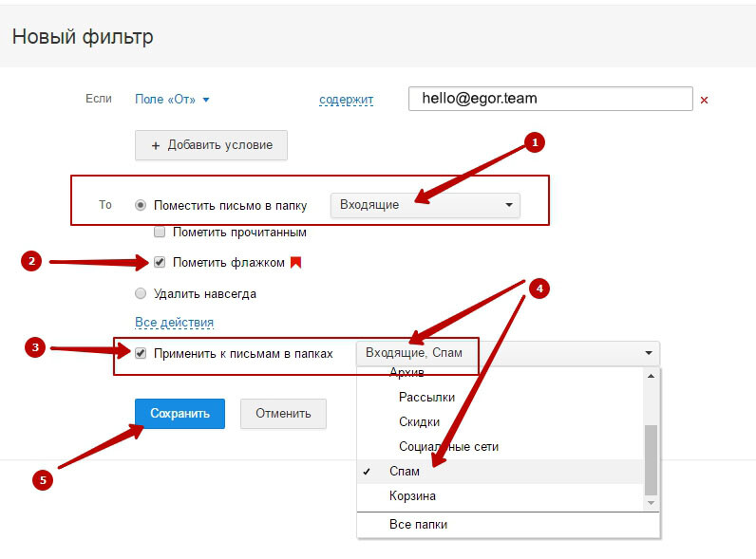Open the «Все действия» link
Viewport: 756px width, 559px height.
click(174, 322)
